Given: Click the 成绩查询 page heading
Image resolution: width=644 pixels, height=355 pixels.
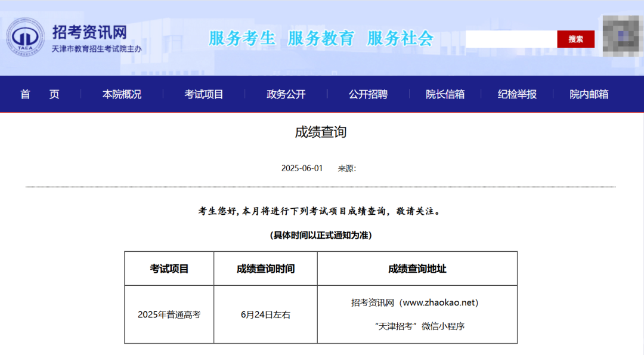Looking at the screenshot, I should click(x=321, y=132).
